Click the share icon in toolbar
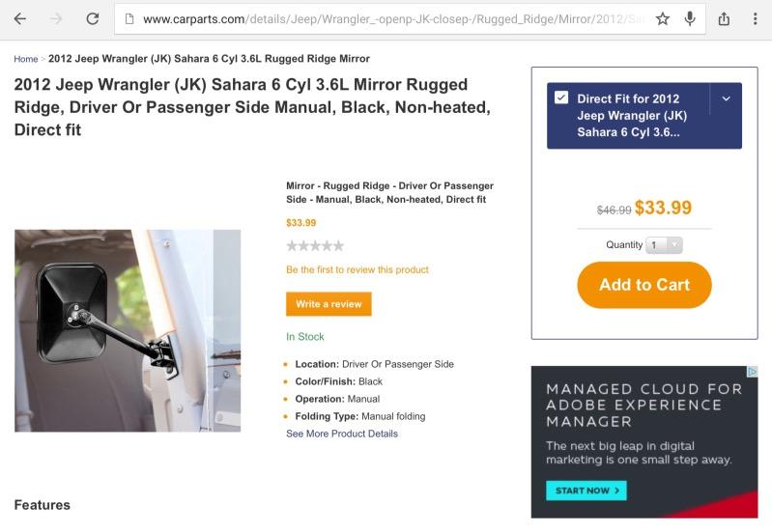 pyautogui.click(x=724, y=18)
